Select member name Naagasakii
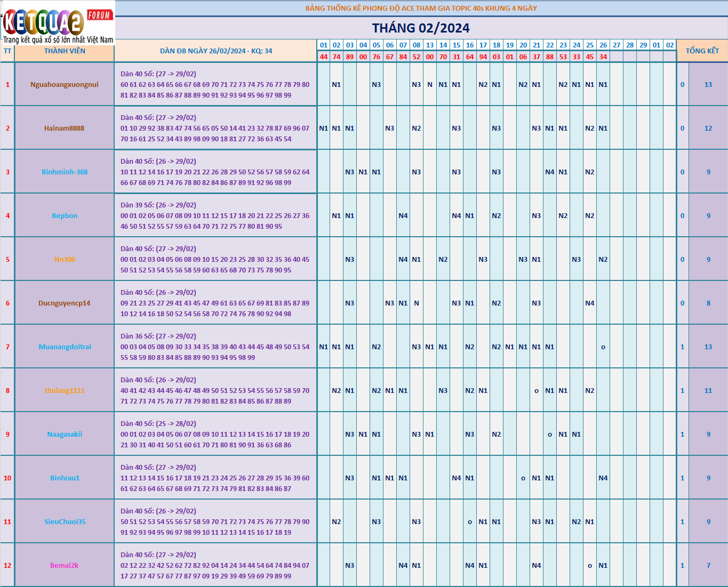The width and height of the screenshot is (728, 587). 65,434
